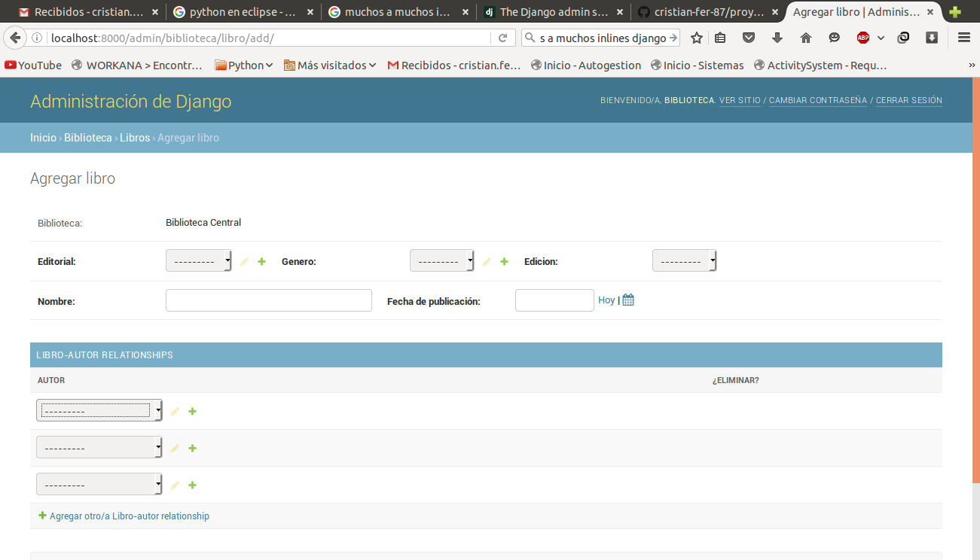Click Hoy to set today's date
This screenshot has width=980, height=560.
click(x=606, y=300)
